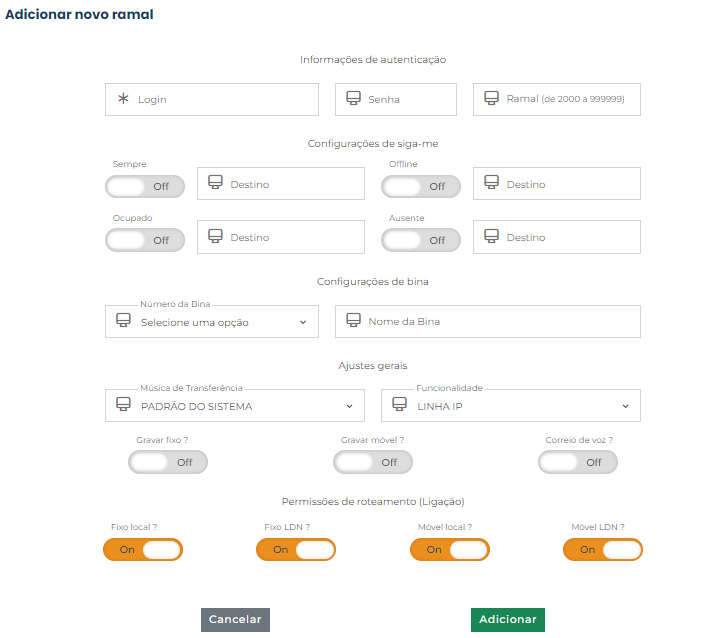Disable the Fixo local routing toggle
The image size is (728, 638).
click(143, 549)
